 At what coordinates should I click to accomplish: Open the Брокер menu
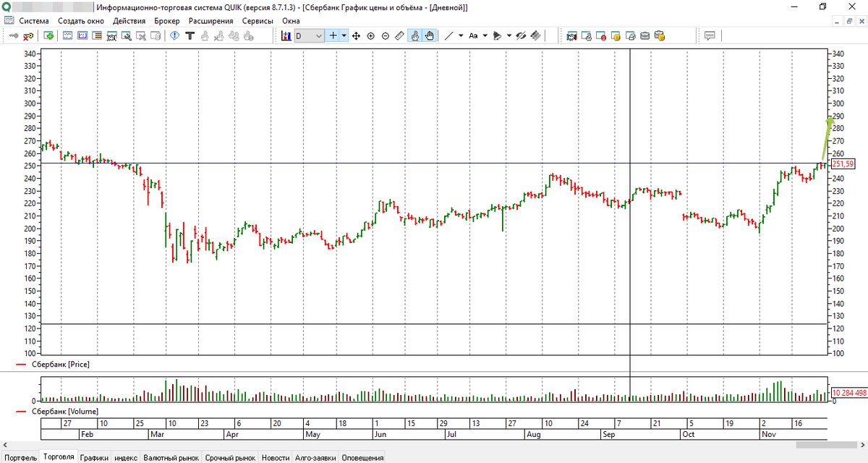pos(167,21)
